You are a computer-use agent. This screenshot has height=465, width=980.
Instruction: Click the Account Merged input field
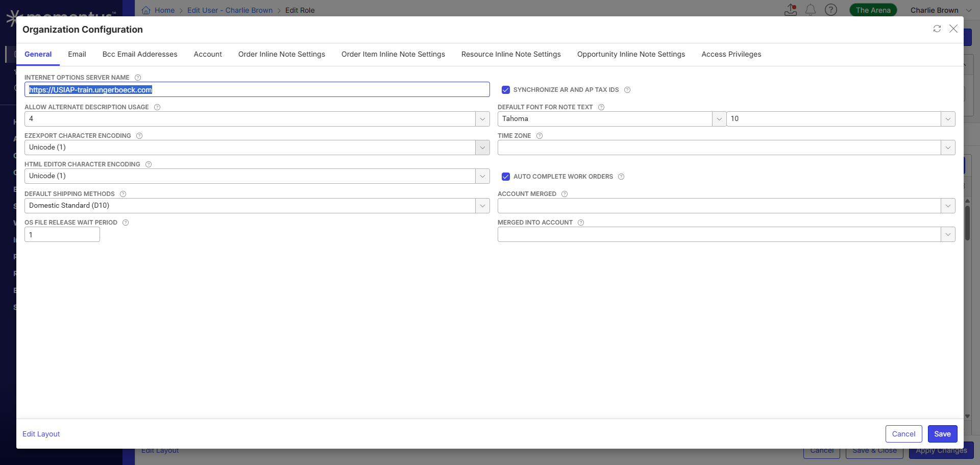719,206
